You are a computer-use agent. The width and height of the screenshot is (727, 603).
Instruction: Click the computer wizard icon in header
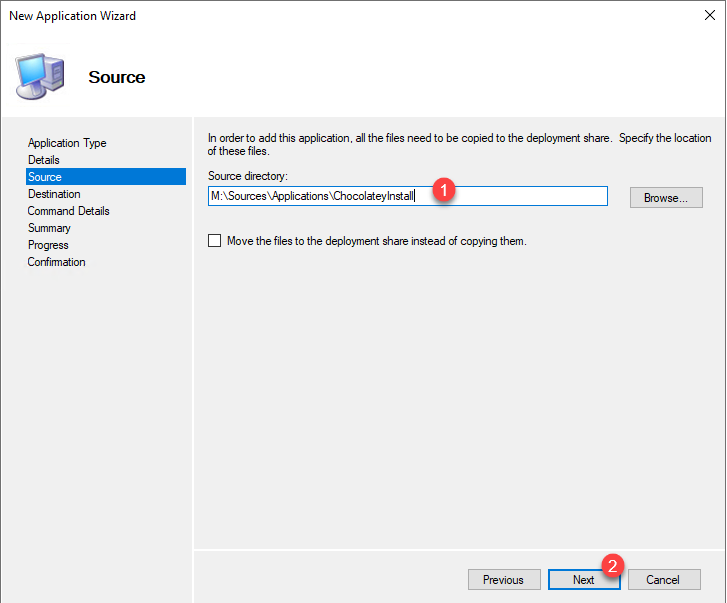39,77
